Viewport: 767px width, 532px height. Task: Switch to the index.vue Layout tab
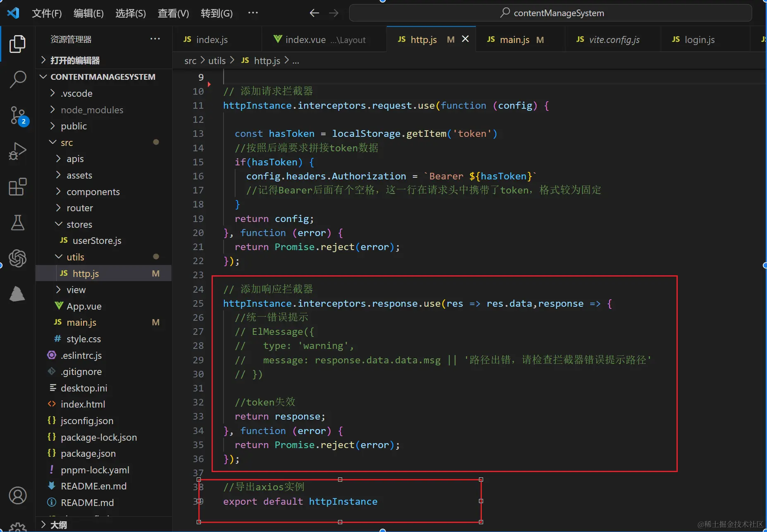coord(324,39)
